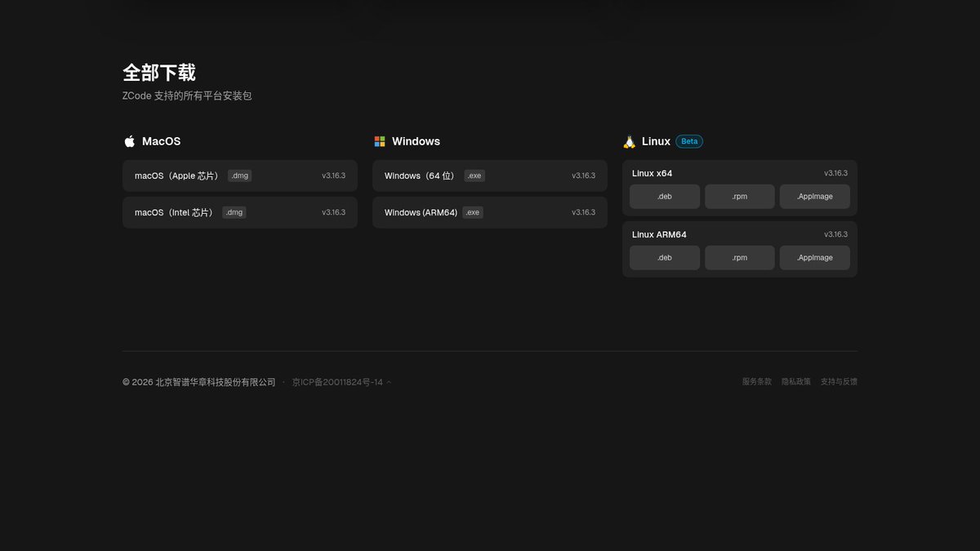Click .dmg tag in macOS Apple row
This screenshot has height=551, width=980.
click(239, 176)
